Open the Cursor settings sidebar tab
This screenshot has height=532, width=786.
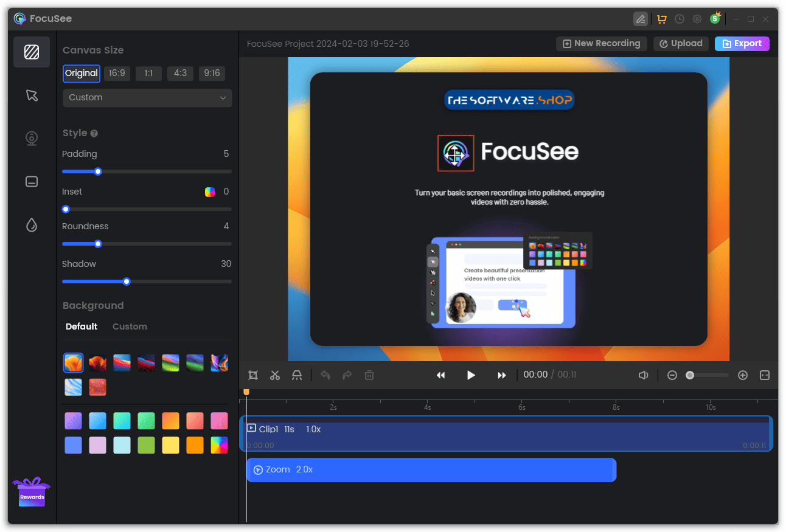32,95
